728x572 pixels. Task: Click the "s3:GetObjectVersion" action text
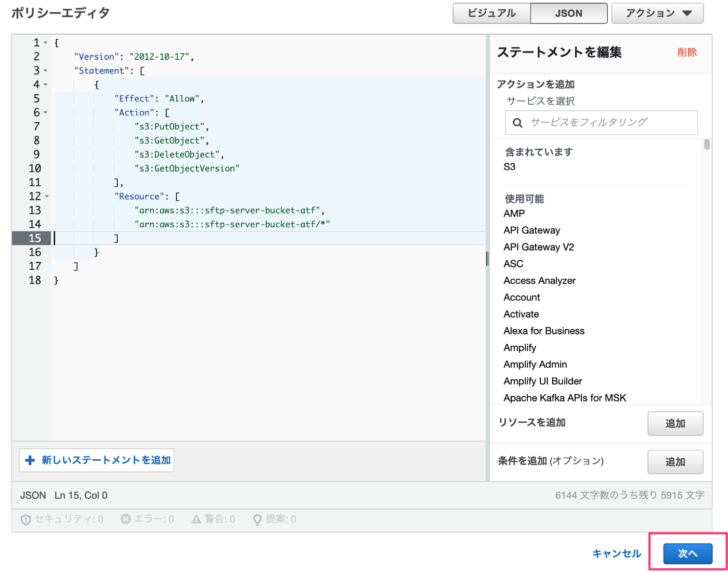click(x=187, y=169)
